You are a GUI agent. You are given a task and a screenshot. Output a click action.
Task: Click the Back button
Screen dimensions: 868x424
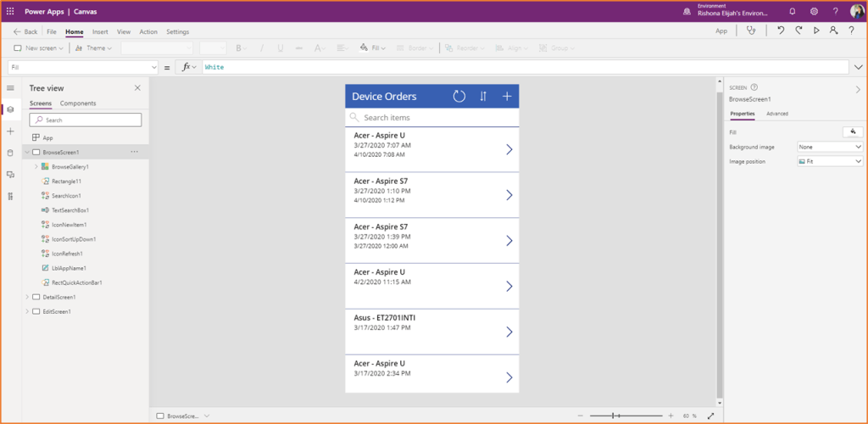[25, 31]
